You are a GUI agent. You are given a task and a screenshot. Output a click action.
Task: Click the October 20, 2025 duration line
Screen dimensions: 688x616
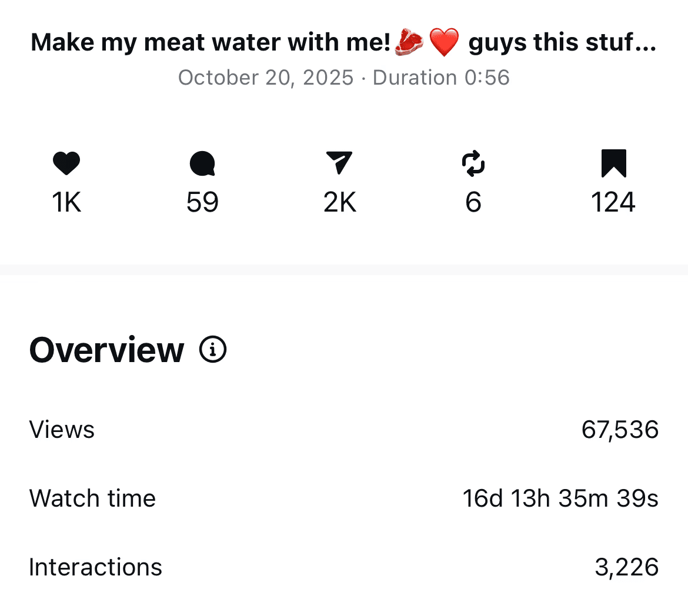point(344,78)
